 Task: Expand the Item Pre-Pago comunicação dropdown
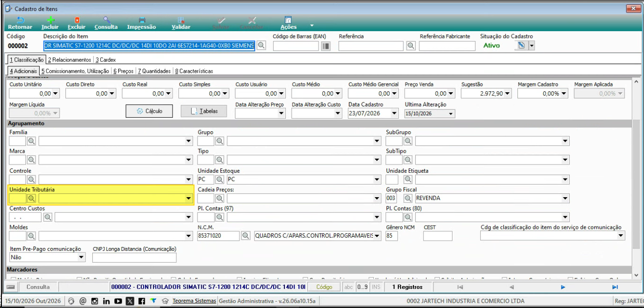81,258
